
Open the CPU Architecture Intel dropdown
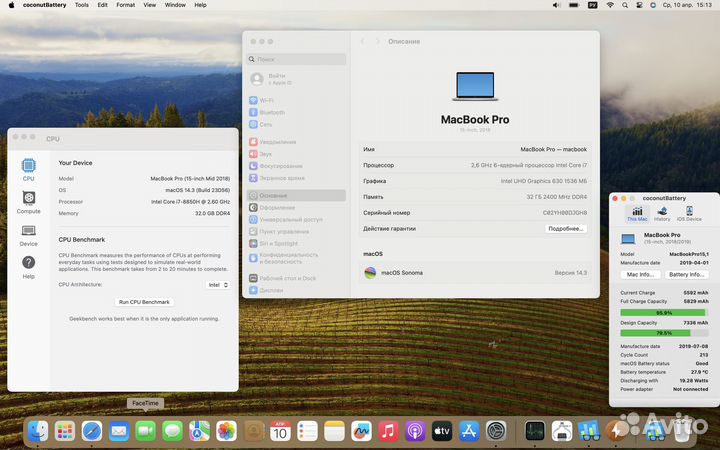coord(218,285)
